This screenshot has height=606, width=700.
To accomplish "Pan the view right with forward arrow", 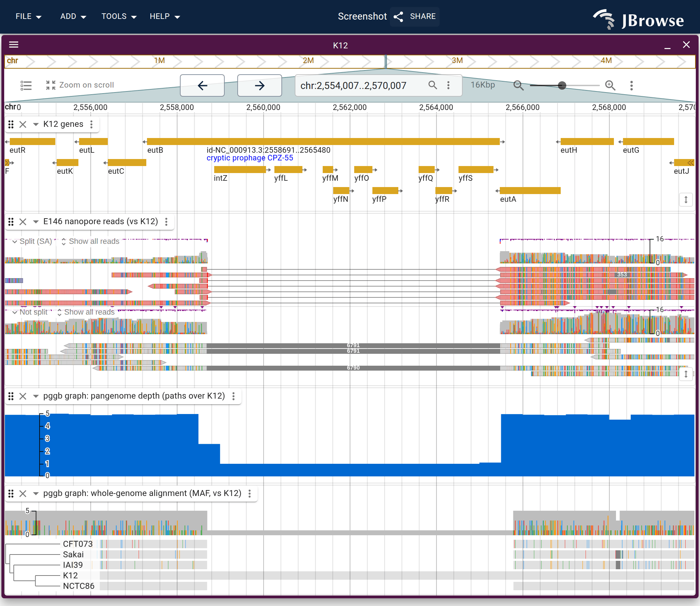I will point(260,85).
